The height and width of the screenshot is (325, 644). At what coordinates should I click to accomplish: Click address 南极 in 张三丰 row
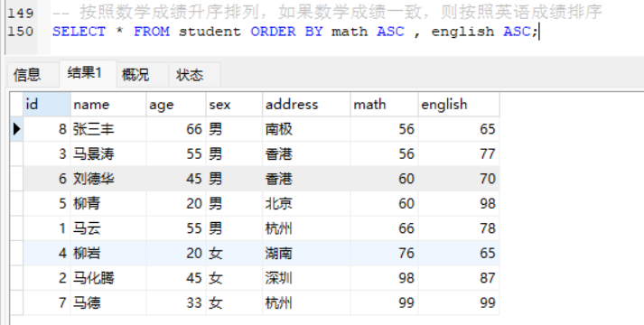pyautogui.click(x=306, y=129)
